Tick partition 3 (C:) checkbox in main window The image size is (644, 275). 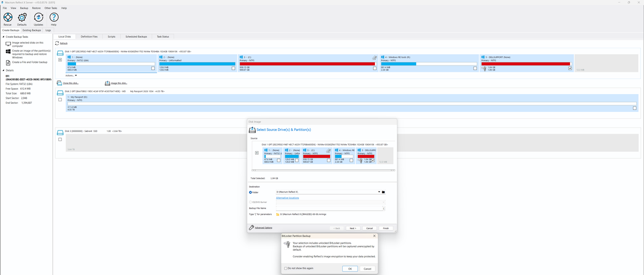tap(375, 68)
